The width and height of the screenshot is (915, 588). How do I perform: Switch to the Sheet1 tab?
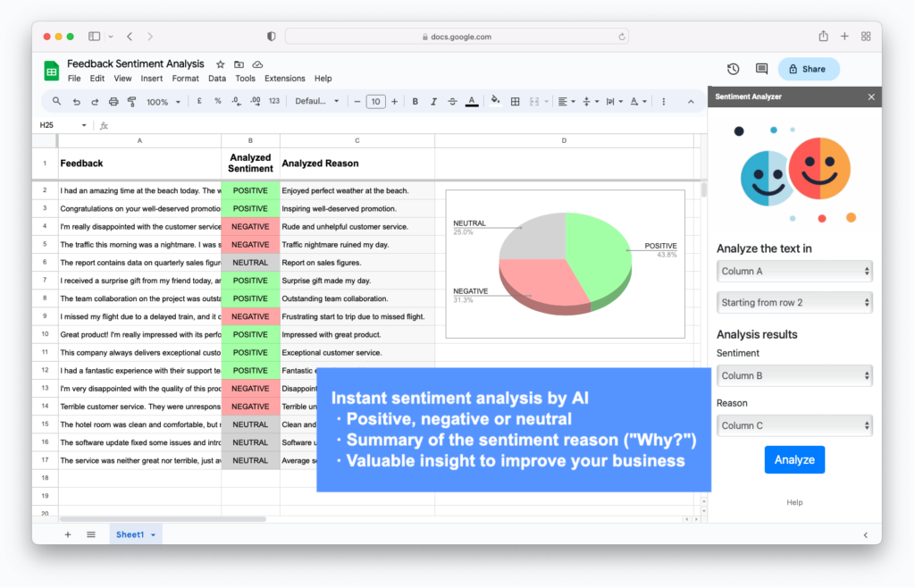tap(136, 534)
